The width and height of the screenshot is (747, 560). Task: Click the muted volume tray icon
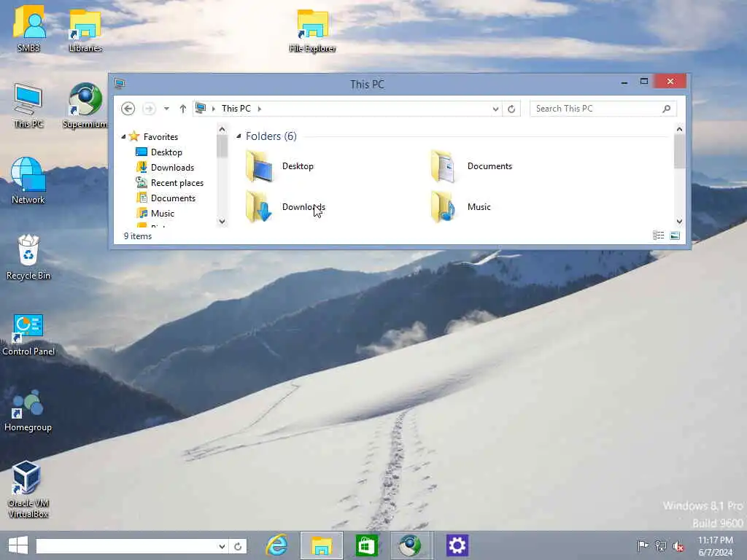pos(678,545)
